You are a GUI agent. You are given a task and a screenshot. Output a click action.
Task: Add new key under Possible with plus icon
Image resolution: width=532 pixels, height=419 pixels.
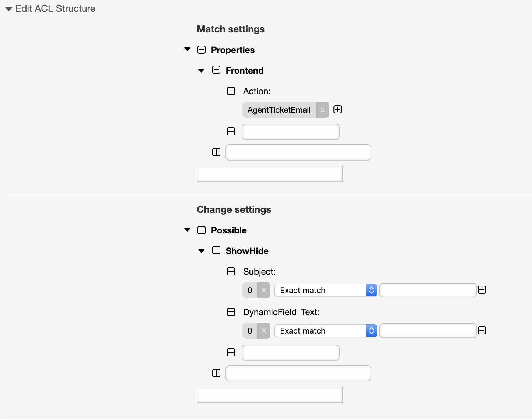tap(216, 373)
